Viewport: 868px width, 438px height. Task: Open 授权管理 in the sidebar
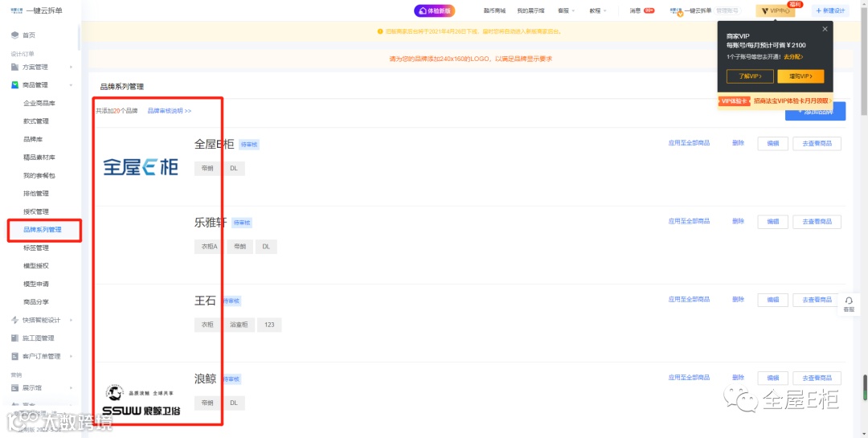[x=36, y=211]
